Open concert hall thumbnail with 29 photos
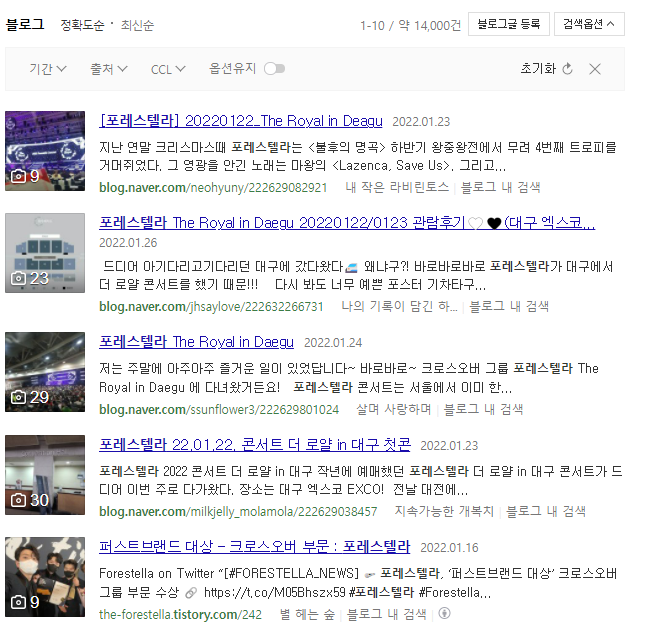Viewport: 646px width, 630px height. 45,372
